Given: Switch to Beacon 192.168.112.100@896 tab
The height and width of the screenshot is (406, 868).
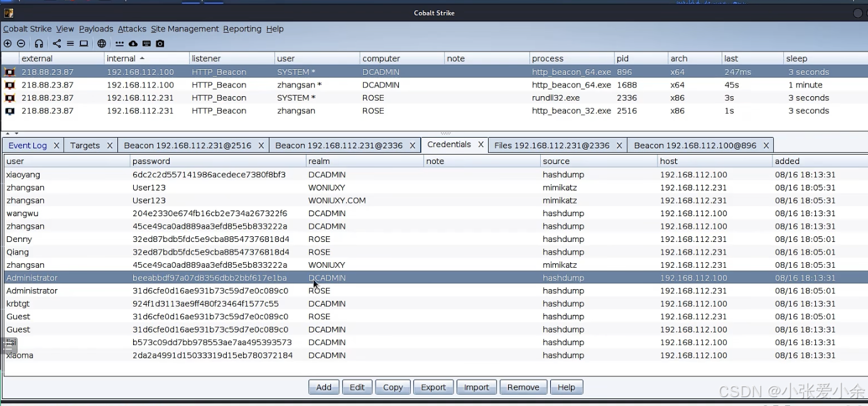Looking at the screenshot, I should [x=695, y=145].
